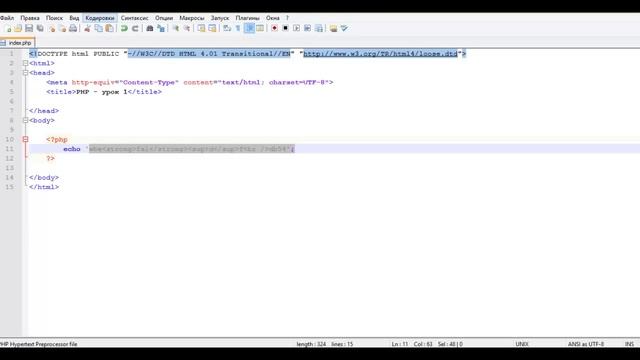Create a new file with the toolbar icon

(x=8, y=28)
